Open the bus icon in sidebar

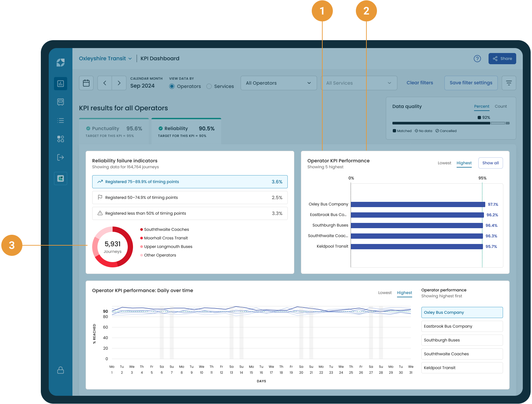(61, 102)
